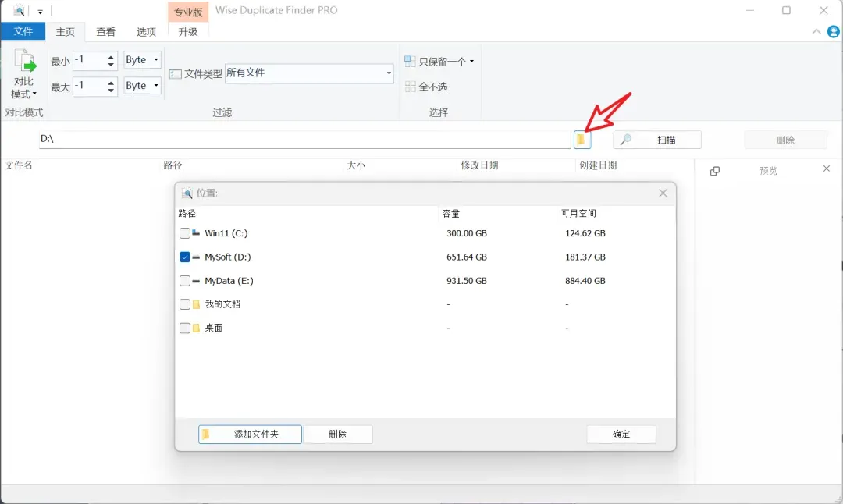Click the folder browse icon beside path field

click(582, 140)
